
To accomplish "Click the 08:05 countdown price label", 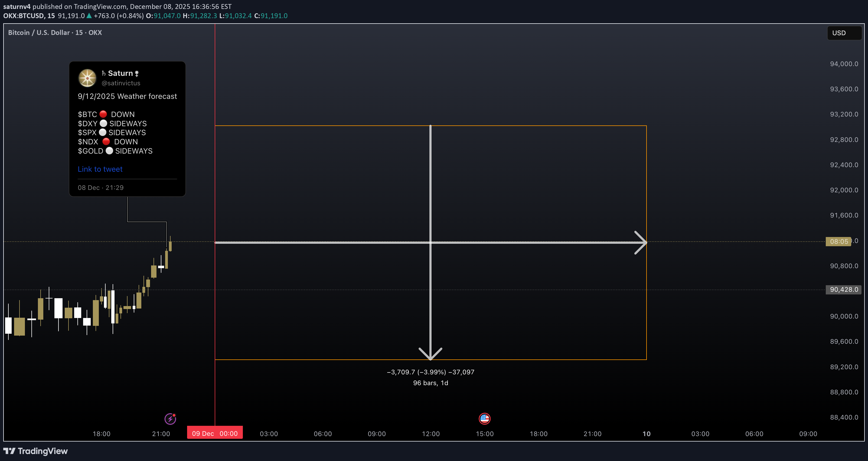I will point(838,241).
